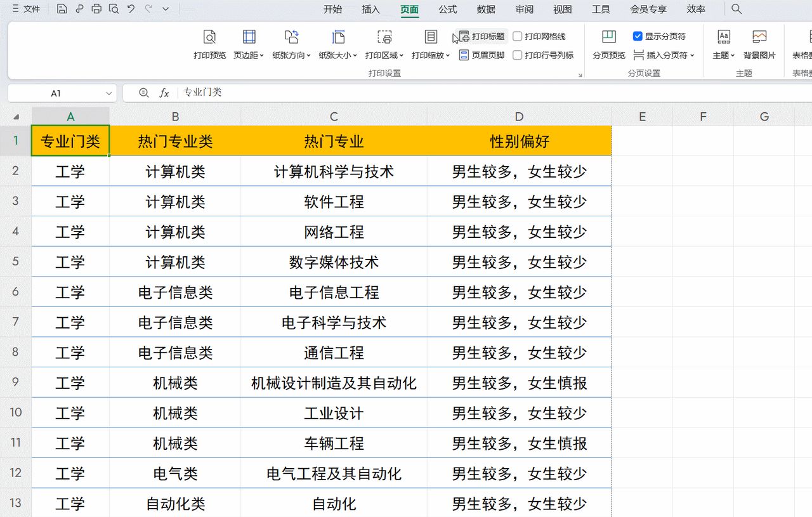Image resolution: width=812 pixels, height=517 pixels.
Task: Click the search magnifier icon in the tab bar
Action: [x=737, y=9]
